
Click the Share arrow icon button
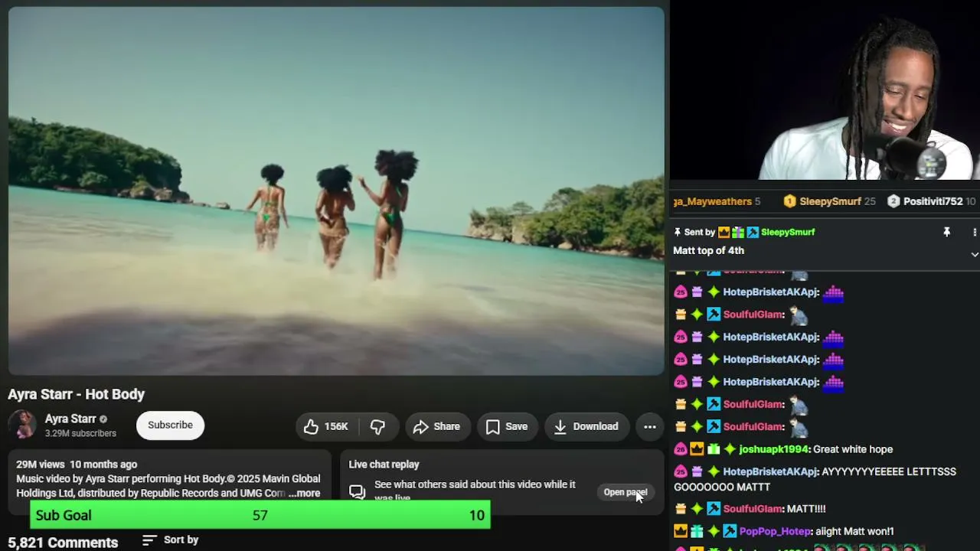click(437, 427)
